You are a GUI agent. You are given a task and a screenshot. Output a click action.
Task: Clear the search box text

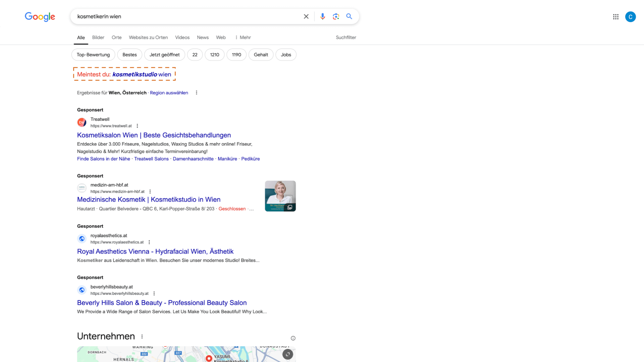tap(306, 16)
